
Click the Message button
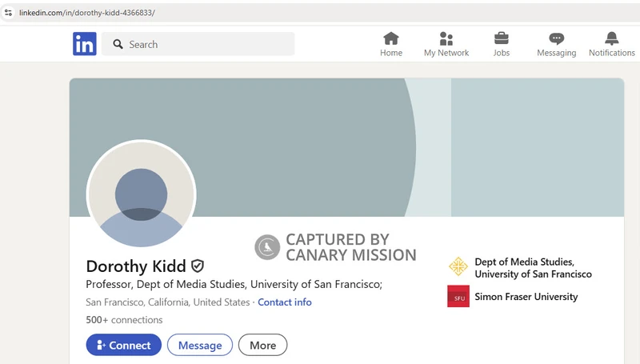(x=200, y=346)
